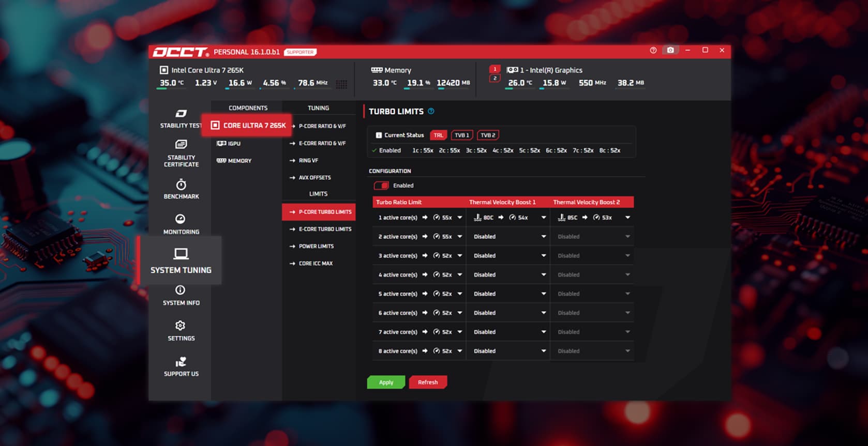Image resolution: width=868 pixels, height=446 pixels.
Task: Click the Turbo Ratio Limit column header
Action: [399, 202]
